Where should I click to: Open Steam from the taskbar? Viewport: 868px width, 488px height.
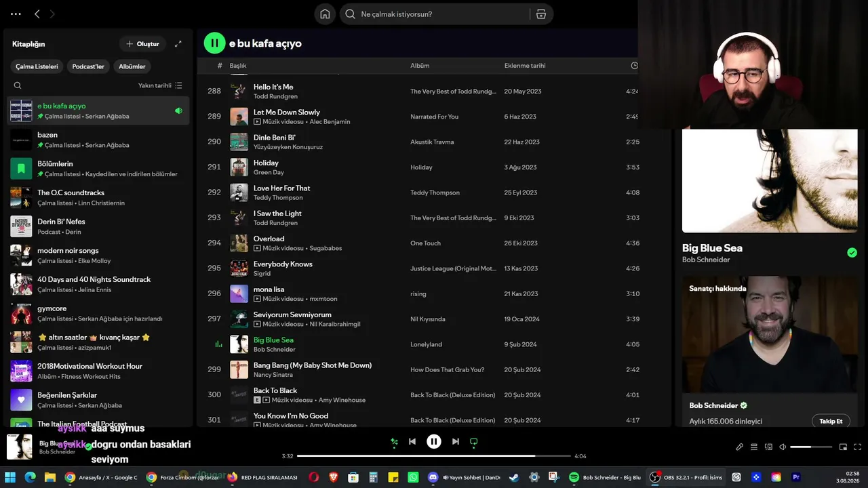(514, 477)
